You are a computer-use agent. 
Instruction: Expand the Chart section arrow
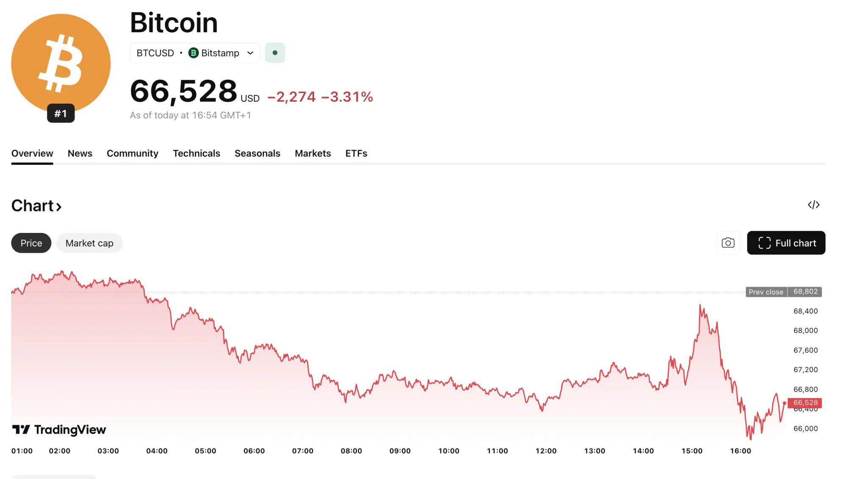[58, 206]
